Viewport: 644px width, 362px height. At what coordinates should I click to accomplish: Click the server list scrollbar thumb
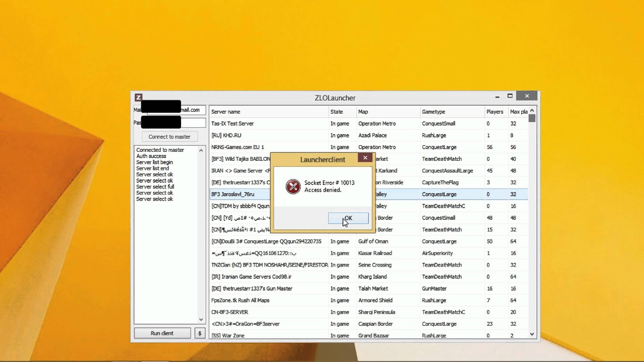pyautogui.click(x=532, y=118)
